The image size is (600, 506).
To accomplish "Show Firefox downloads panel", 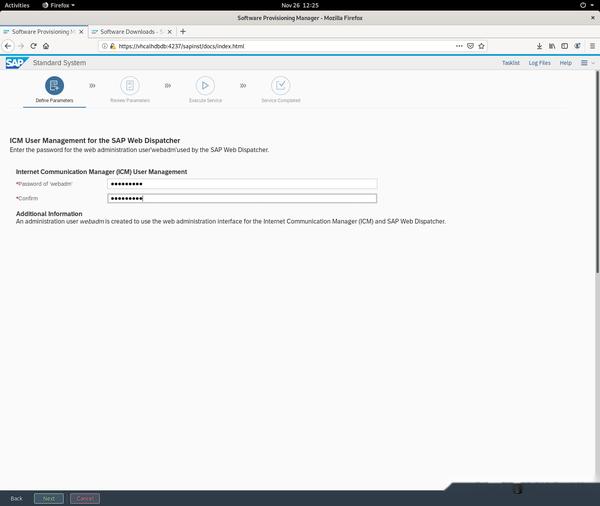I will tap(539, 46).
